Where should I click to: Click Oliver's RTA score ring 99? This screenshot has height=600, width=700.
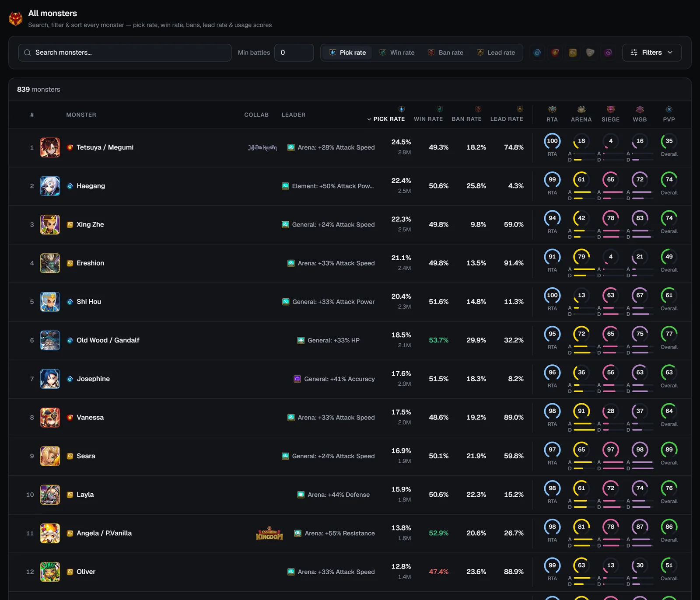coord(552,565)
